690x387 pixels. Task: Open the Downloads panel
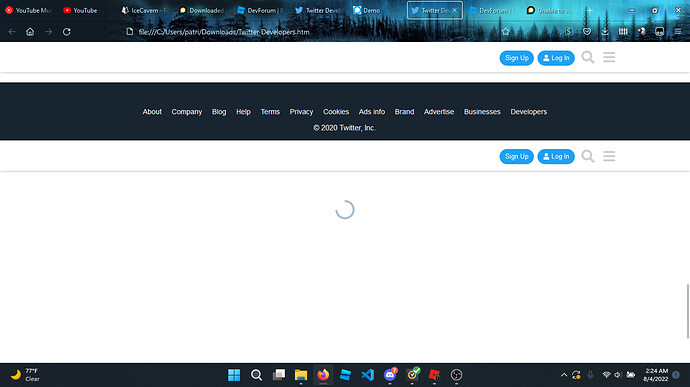pos(605,32)
